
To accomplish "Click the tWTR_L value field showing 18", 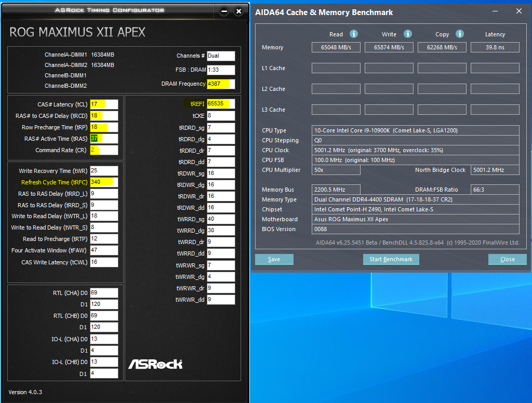I will click(104, 216).
